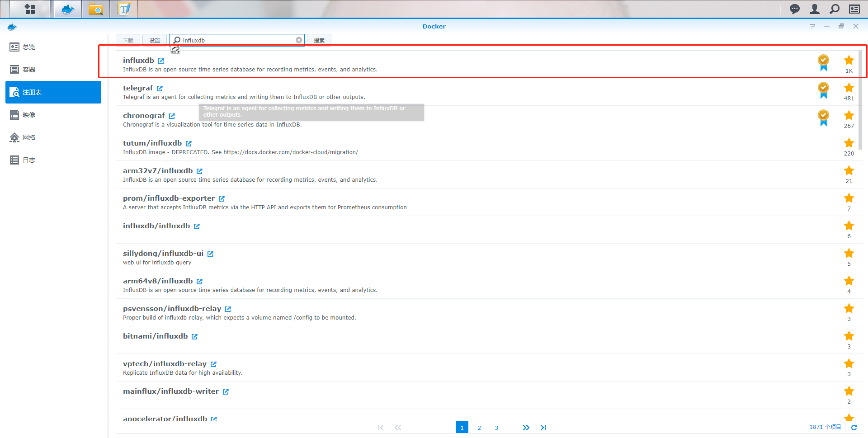Open chronograf external link icon
This screenshot has height=438, width=868.
pyautogui.click(x=172, y=116)
